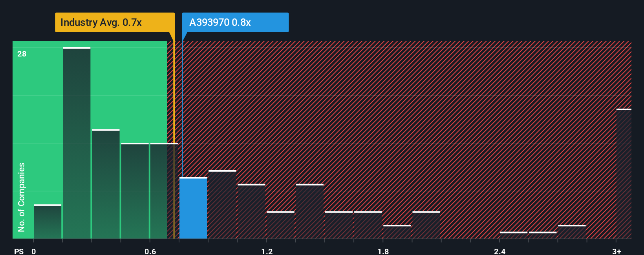Click the Industry Avg. 0.7x yellow label
This screenshot has width=644, height=255.
coord(115,22)
